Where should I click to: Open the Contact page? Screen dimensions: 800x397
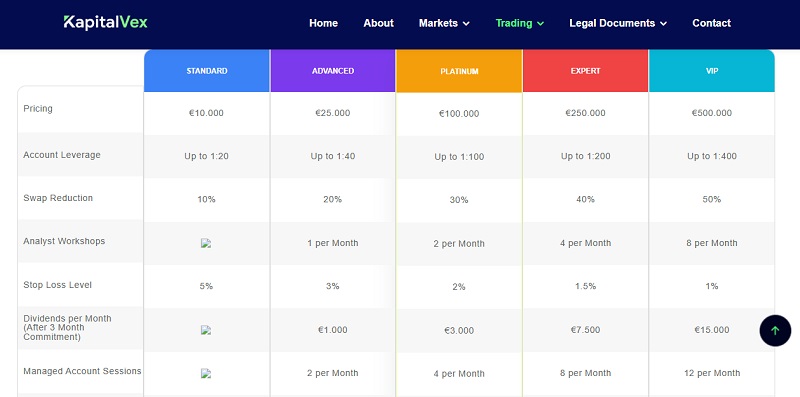[711, 23]
